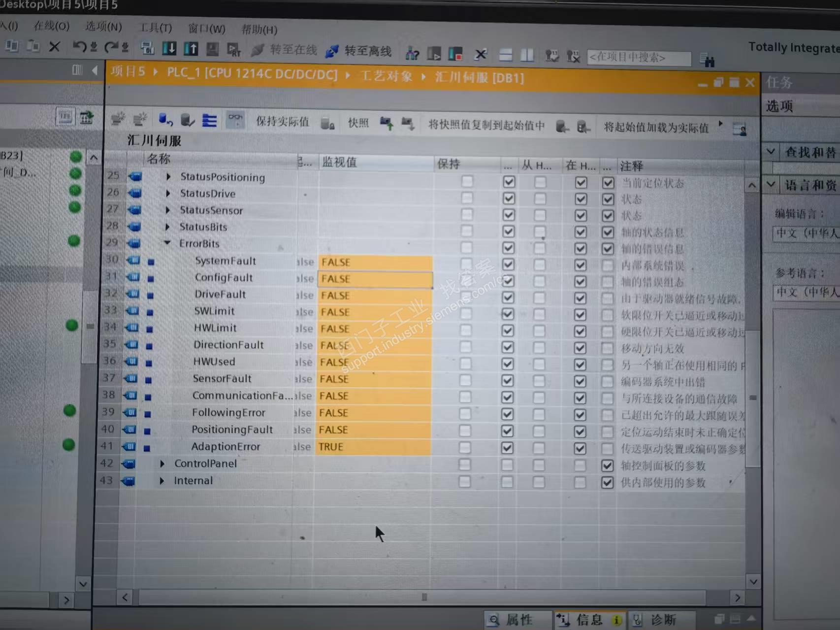Click the redo arrow icon
This screenshot has height=630, width=840.
pyautogui.click(x=111, y=47)
